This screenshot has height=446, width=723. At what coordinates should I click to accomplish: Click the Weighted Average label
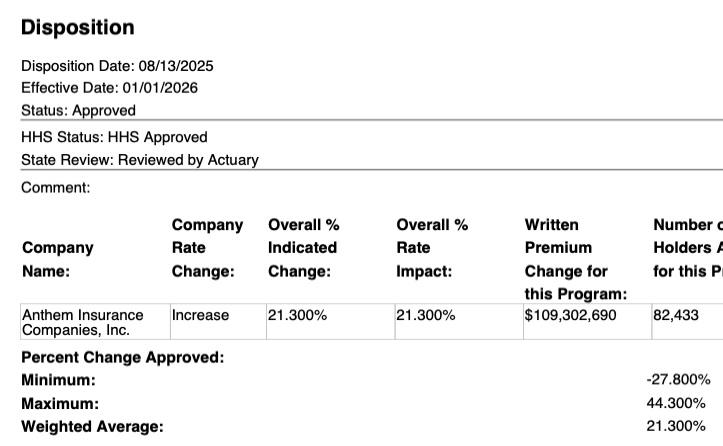point(92,427)
